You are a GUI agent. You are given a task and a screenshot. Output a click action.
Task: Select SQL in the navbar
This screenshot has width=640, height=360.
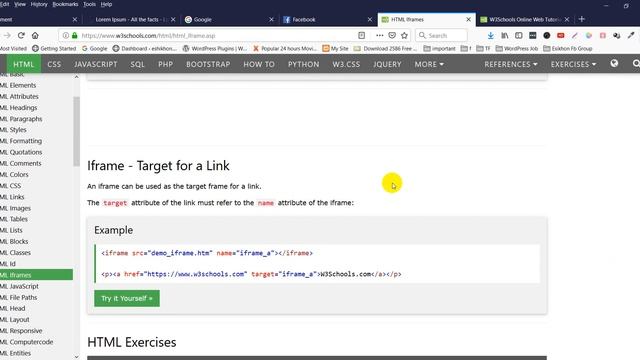138,64
